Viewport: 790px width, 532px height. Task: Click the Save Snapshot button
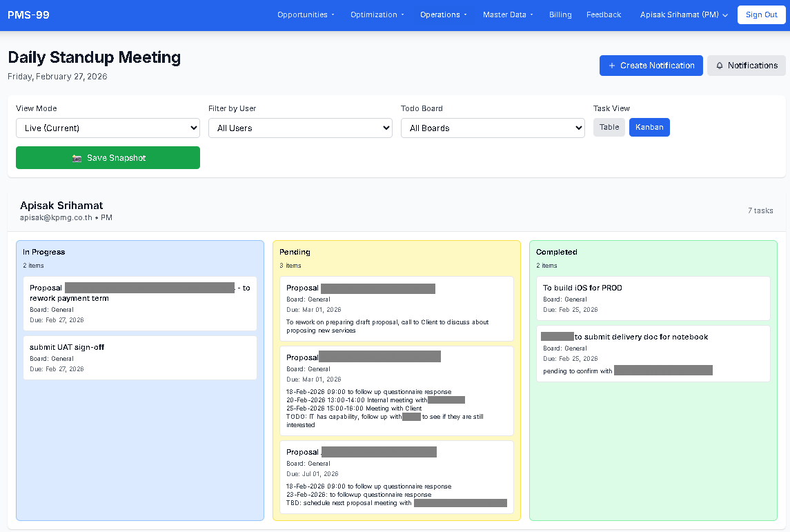pyautogui.click(x=108, y=157)
